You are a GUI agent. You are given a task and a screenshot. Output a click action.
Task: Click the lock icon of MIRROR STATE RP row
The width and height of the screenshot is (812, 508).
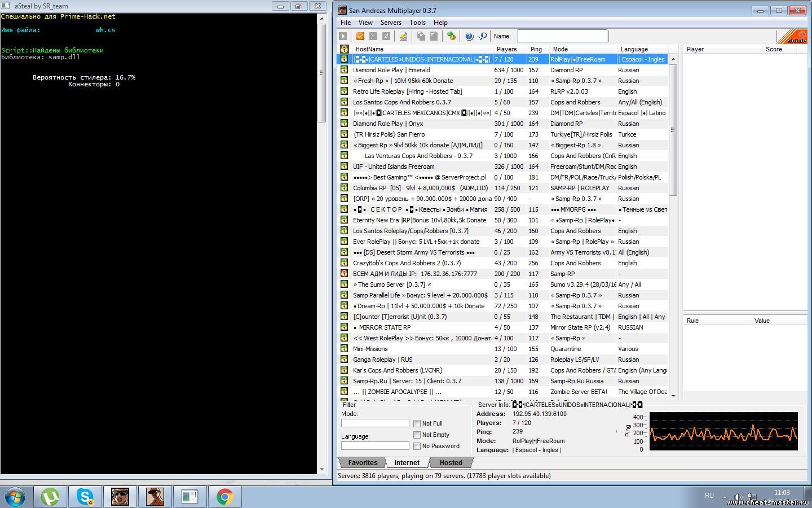click(x=344, y=327)
